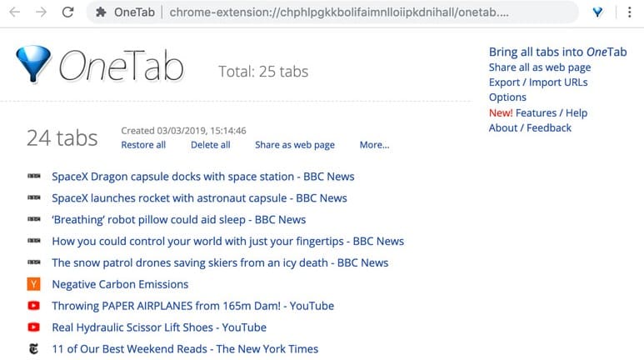The width and height of the screenshot is (644, 360).
Task: Click YouTube icon beside Hydraulic Scissor Lift Shoes
Action: pos(33,327)
